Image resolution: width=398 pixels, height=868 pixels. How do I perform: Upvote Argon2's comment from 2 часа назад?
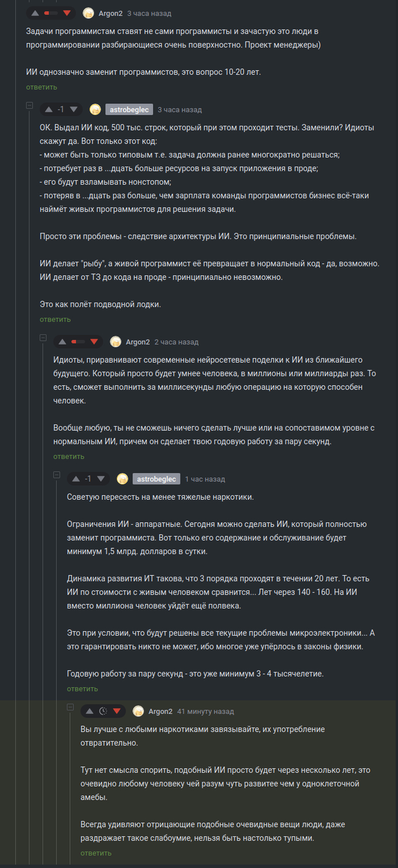(63, 341)
